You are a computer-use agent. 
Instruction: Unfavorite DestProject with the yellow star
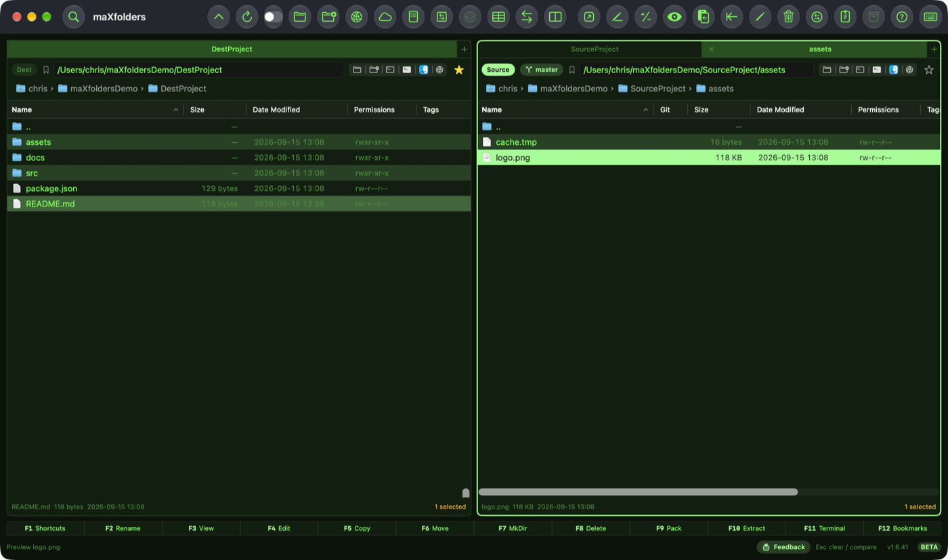click(x=459, y=70)
